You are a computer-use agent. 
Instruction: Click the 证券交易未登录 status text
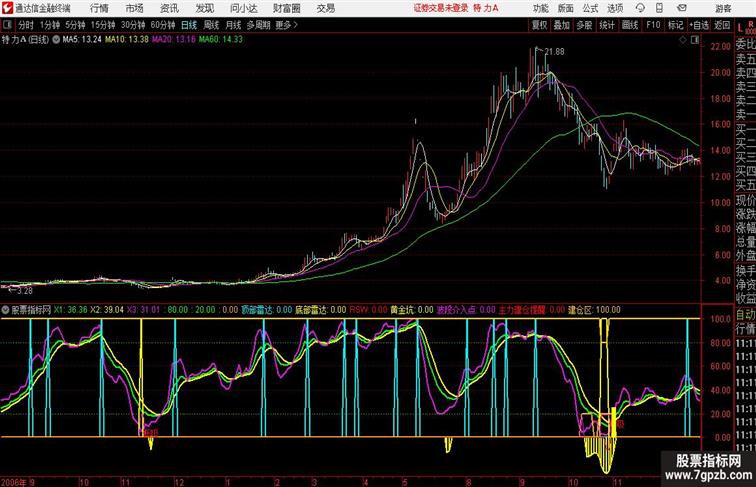(x=441, y=8)
